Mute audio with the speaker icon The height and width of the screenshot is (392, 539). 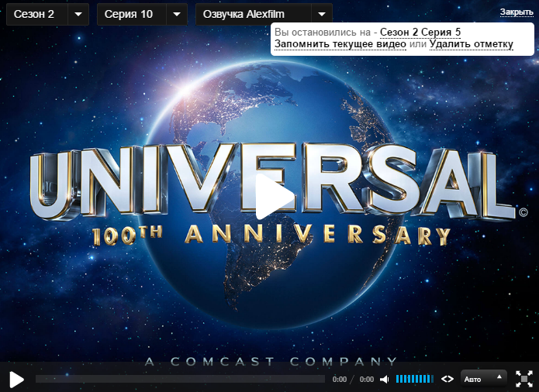click(x=385, y=380)
